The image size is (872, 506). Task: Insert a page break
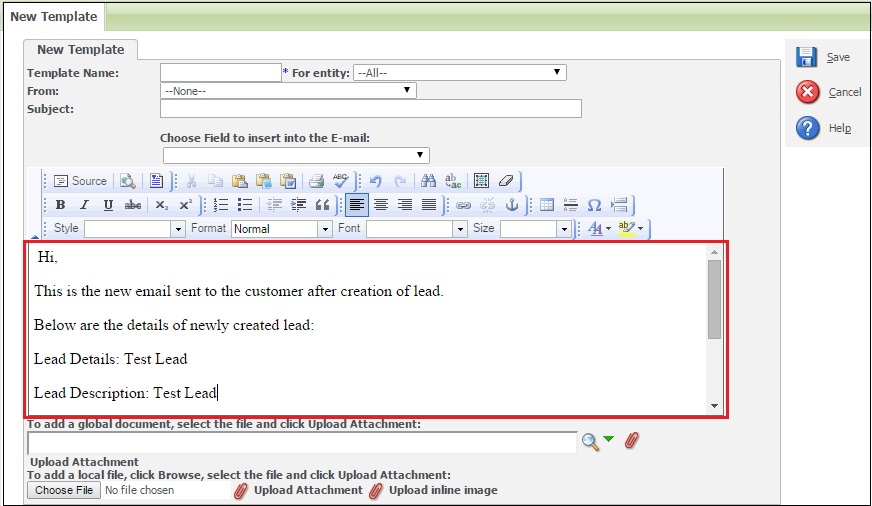[x=619, y=205]
